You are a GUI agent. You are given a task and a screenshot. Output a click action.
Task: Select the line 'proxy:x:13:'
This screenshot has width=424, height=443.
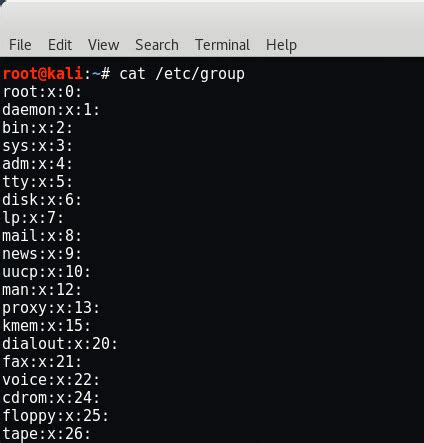(51, 308)
